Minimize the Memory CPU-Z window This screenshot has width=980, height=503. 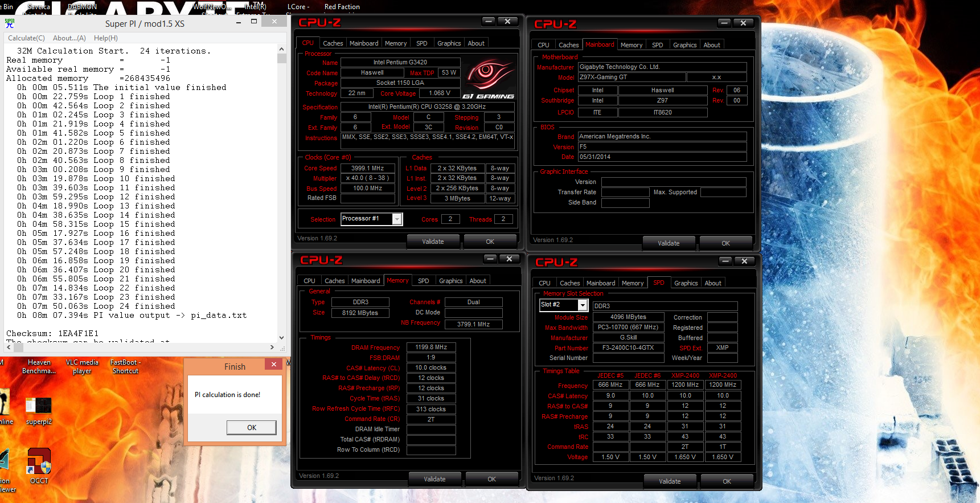click(490, 259)
